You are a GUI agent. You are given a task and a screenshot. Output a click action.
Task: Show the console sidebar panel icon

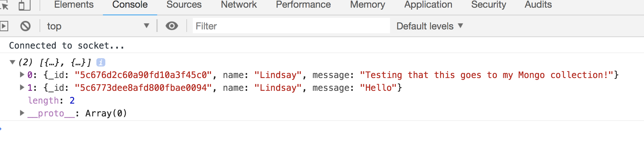4,26
